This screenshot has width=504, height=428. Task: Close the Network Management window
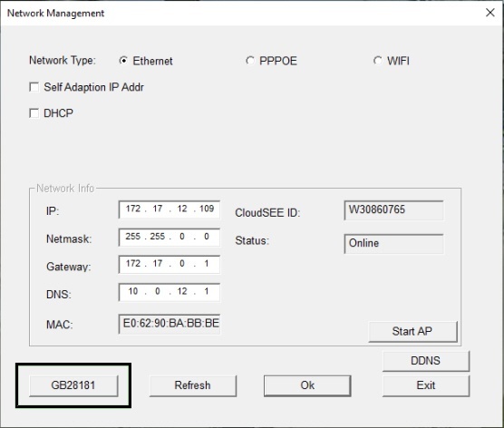[489, 13]
